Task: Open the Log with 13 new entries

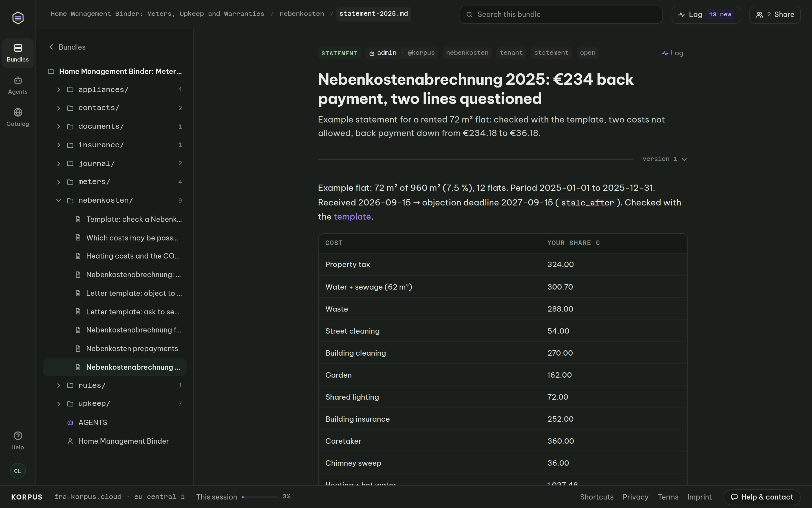Action: [706, 14]
